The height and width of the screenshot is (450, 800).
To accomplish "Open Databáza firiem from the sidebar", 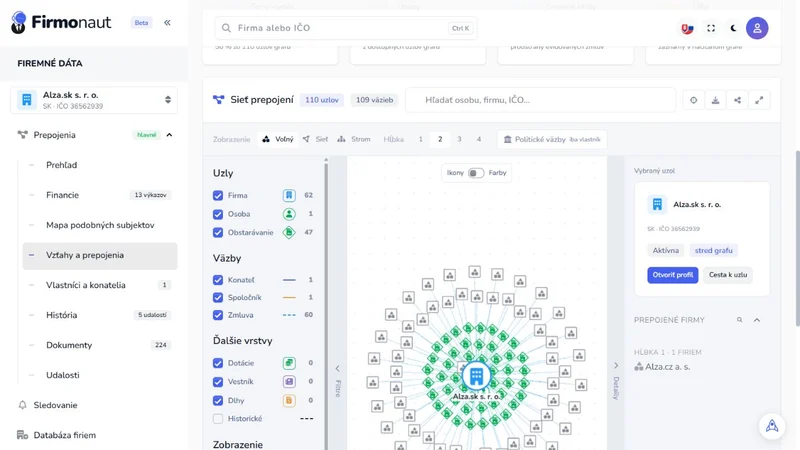I will point(64,435).
